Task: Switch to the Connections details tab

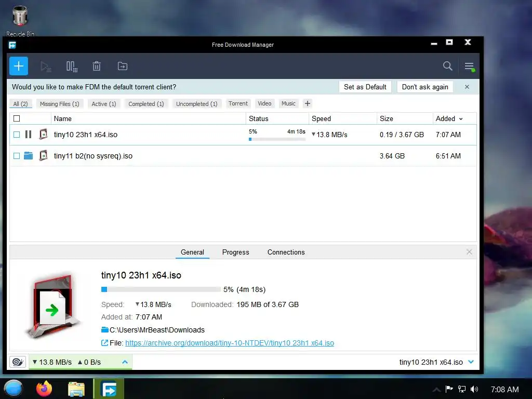Action: [286, 252]
